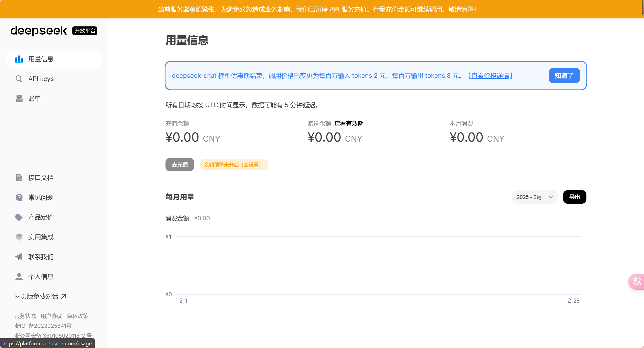The width and height of the screenshot is (644, 348).
Task: Click the pink floating translate icon
Action: 637,281
